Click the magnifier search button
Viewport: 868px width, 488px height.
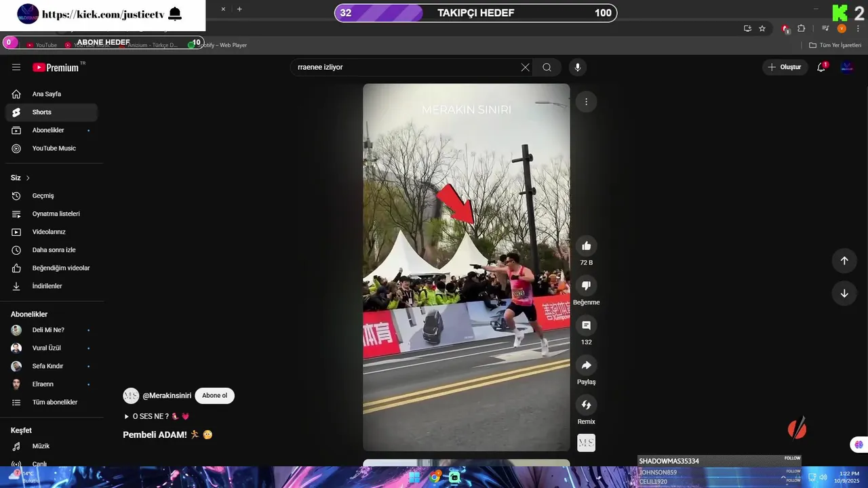click(547, 67)
